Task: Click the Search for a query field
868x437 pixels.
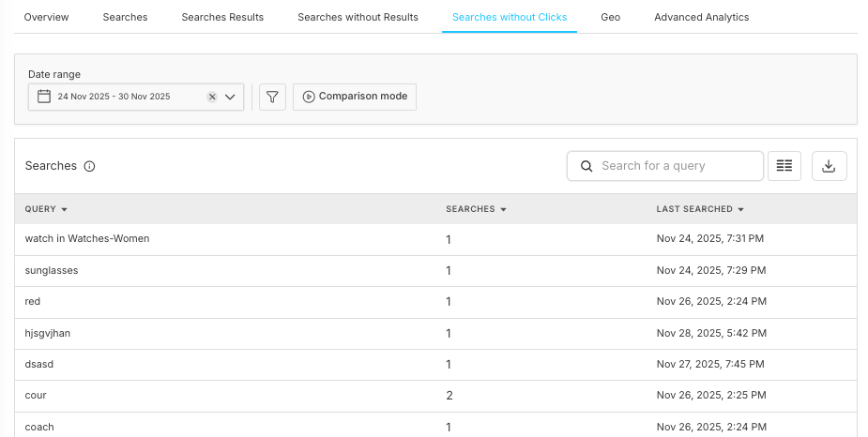Action: 676,166
